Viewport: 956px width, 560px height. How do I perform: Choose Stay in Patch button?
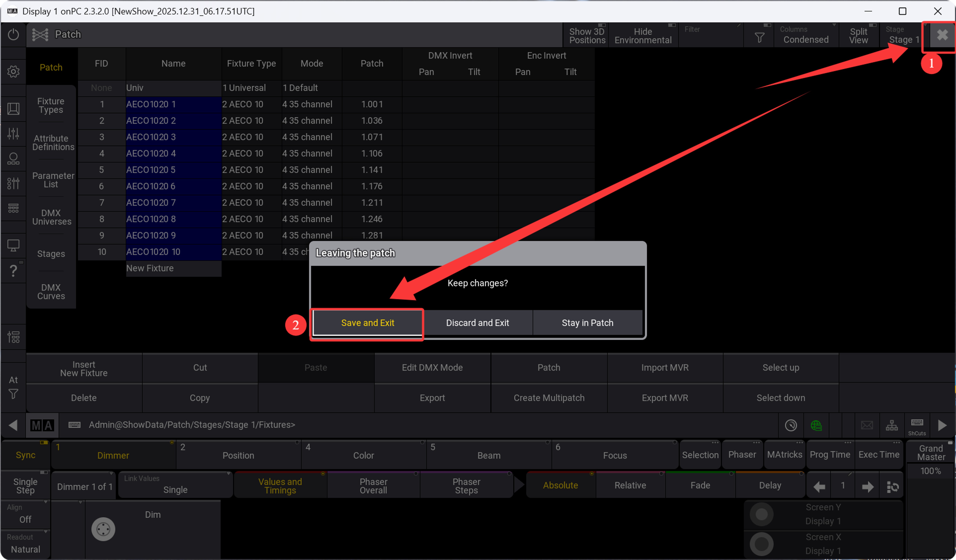587,323
